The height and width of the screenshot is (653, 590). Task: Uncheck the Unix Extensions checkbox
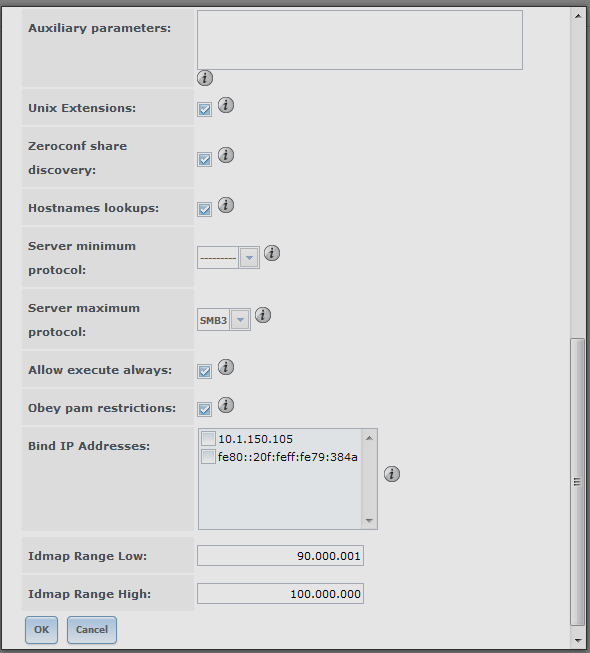click(204, 110)
